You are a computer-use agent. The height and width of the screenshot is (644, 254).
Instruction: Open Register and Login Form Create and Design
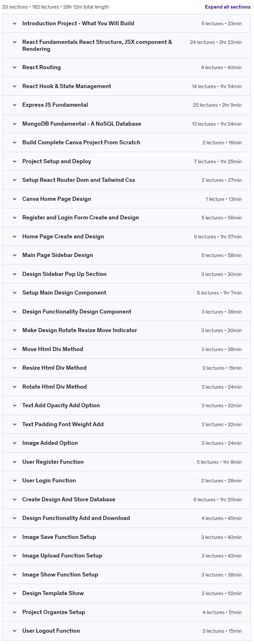pyautogui.click(x=80, y=218)
